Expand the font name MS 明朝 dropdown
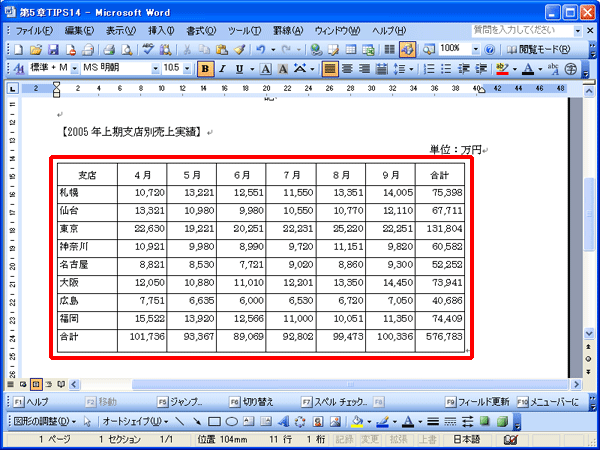 tap(155, 69)
